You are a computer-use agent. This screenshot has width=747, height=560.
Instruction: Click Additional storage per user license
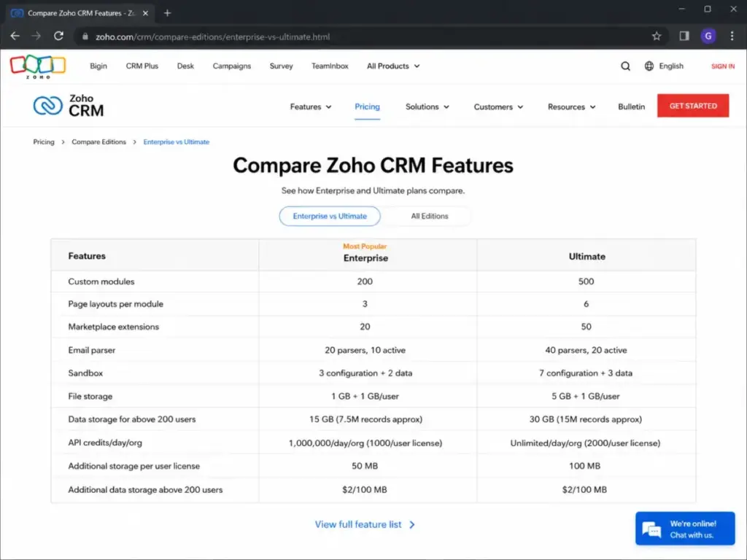pyautogui.click(x=134, y=466)
